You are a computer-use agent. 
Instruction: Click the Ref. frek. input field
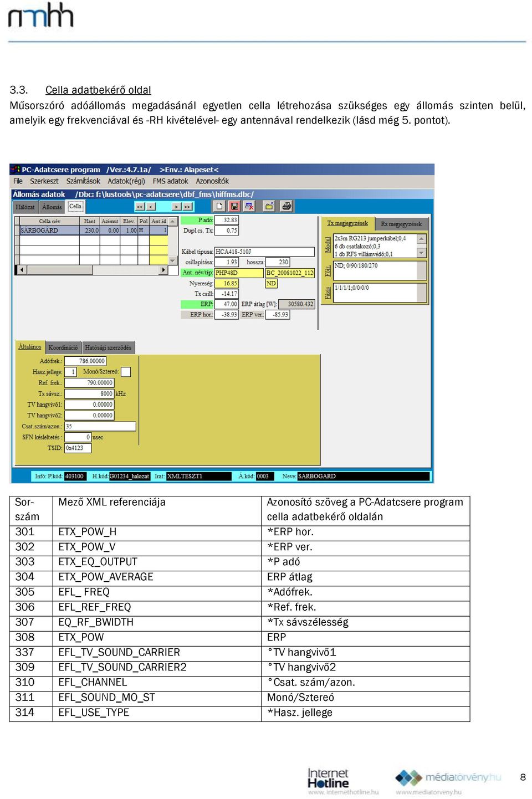click(89, 383)
